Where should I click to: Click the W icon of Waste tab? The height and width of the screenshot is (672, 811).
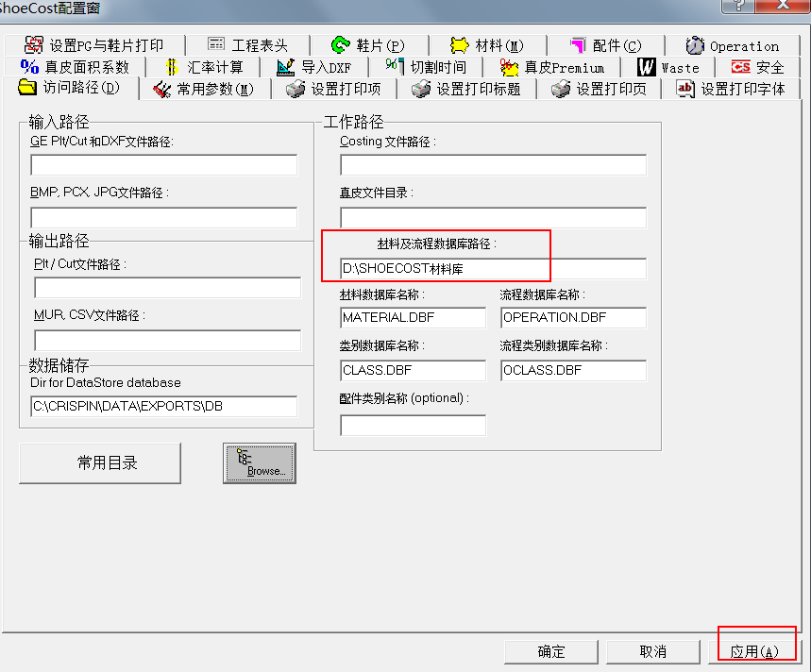pyautogui.click(x=646, y=67)
